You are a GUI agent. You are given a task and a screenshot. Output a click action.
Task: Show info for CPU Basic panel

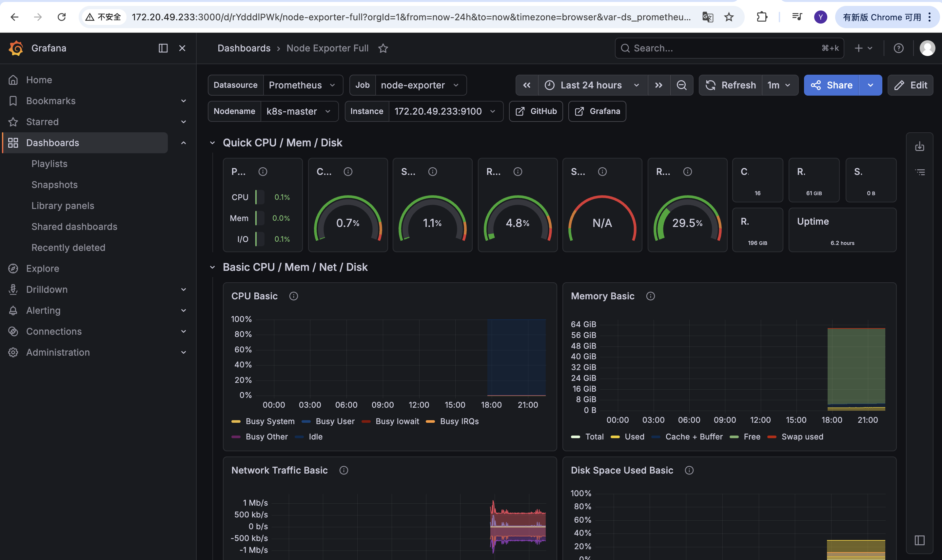pos(293,296)
